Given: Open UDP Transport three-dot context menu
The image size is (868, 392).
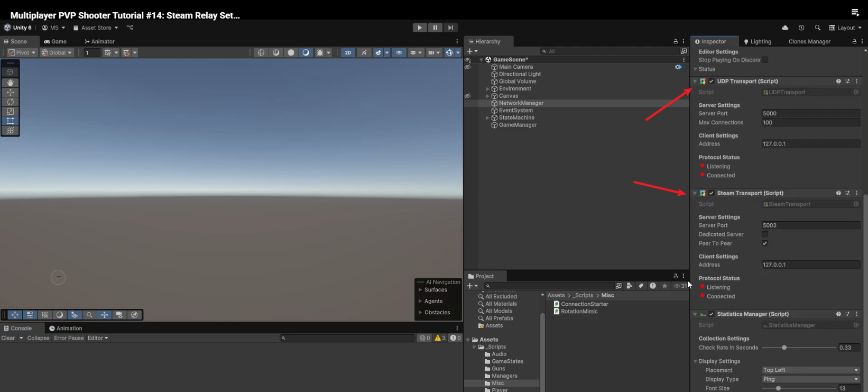Looking at the screenshot, I should (x=857, y=81).
